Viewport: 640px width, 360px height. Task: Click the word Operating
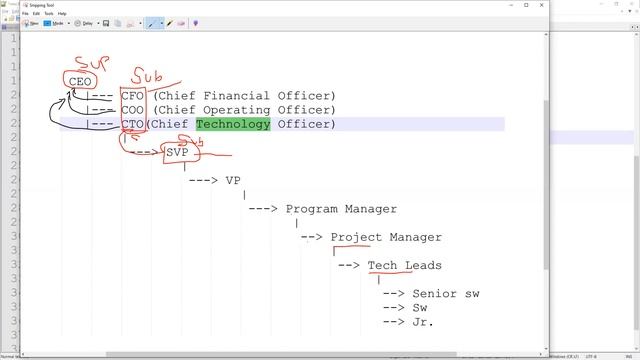coord(236,110)
